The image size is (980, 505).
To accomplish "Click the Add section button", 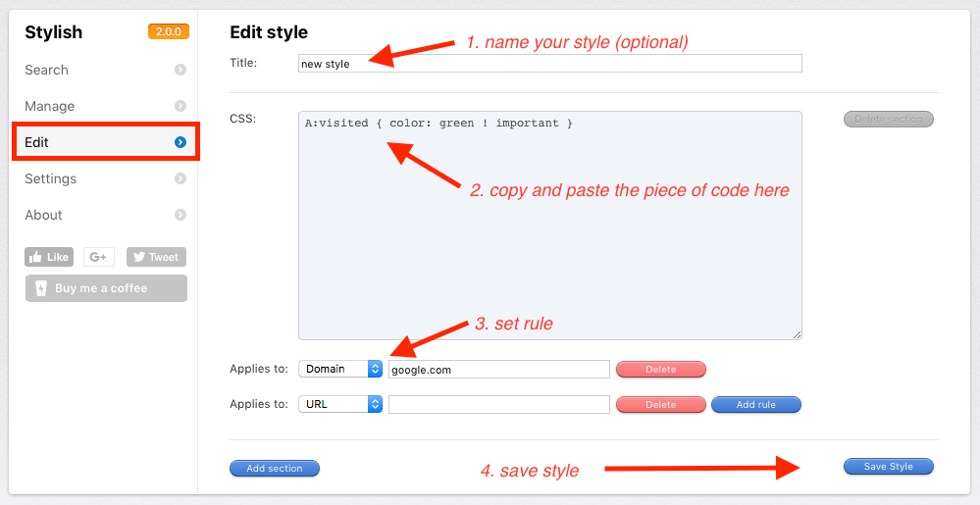I will click(275, 469).
